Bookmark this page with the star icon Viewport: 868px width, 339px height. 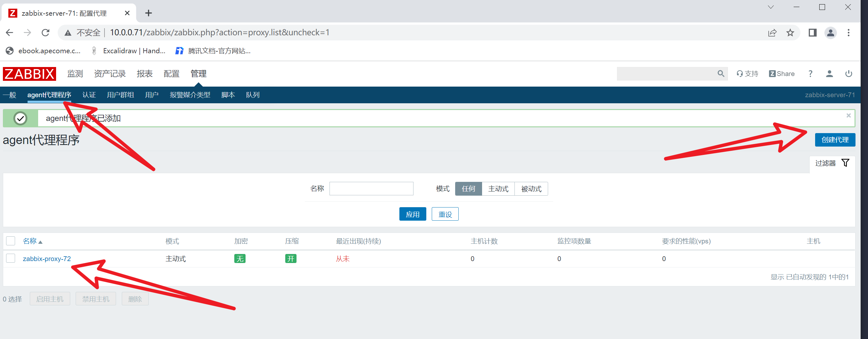790,33
